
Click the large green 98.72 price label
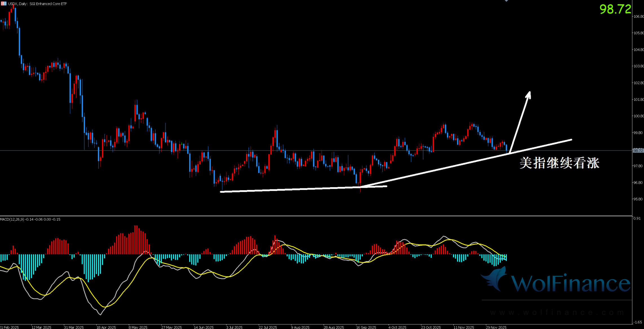point(615,9)
